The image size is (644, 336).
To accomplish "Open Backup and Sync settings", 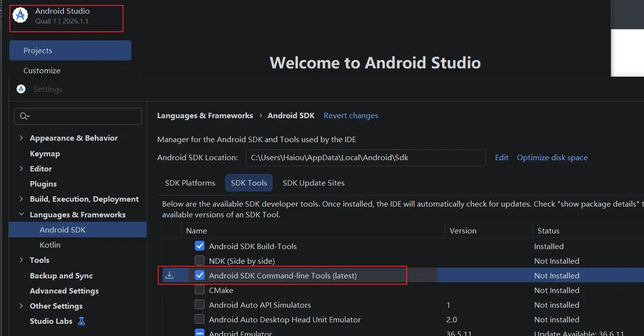I will pos(62,275).
